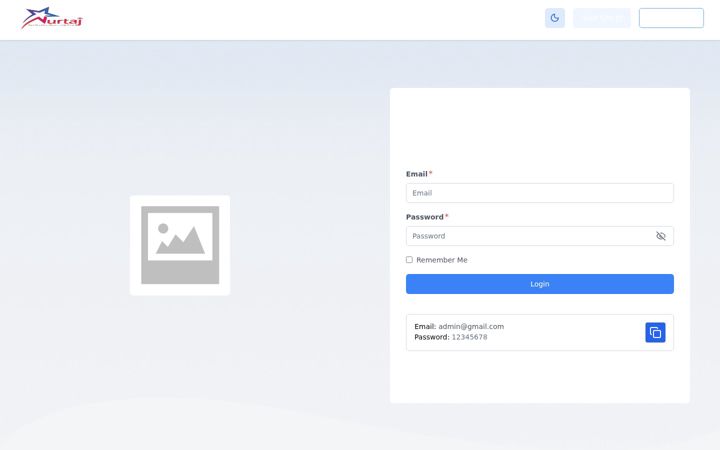Enable the Remember Me checkbox
The width and height of the screenshot is (720, 450).
[x=409, y=260]
